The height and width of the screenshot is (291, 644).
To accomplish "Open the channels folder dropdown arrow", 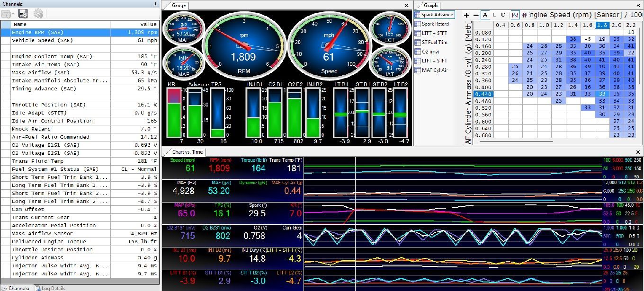I will tap(12, 14).
